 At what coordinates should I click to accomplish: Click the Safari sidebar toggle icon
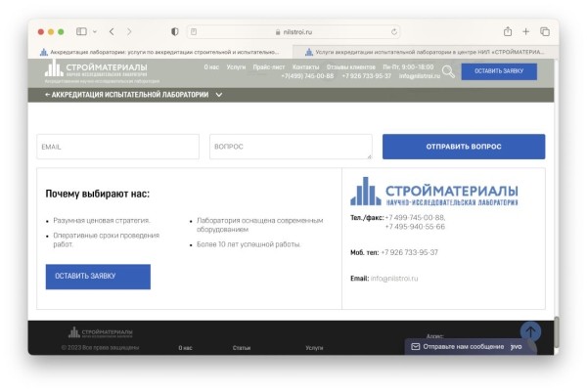pos(81,31)
